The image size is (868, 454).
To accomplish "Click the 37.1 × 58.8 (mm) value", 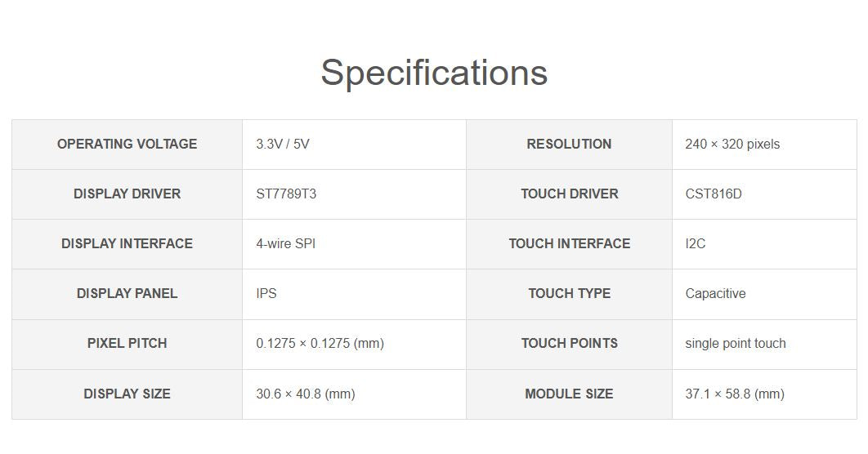I will click(x=735, y=394).
